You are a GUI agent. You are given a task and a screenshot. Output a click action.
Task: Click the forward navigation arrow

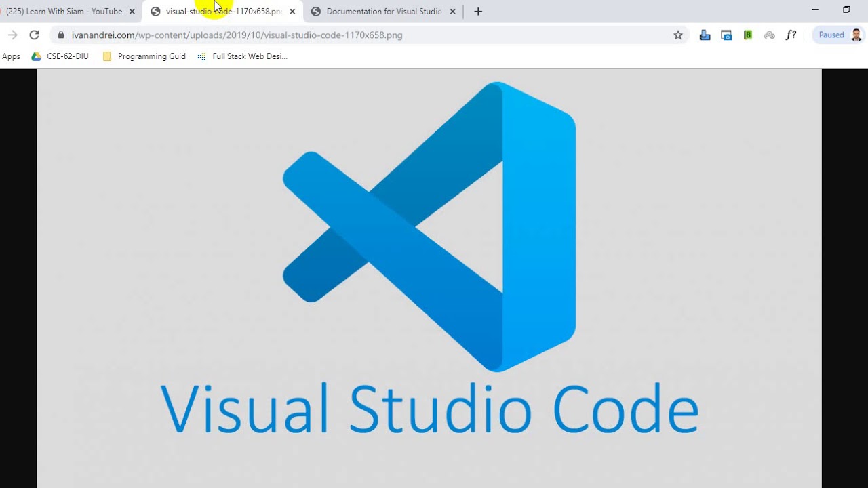12,35
